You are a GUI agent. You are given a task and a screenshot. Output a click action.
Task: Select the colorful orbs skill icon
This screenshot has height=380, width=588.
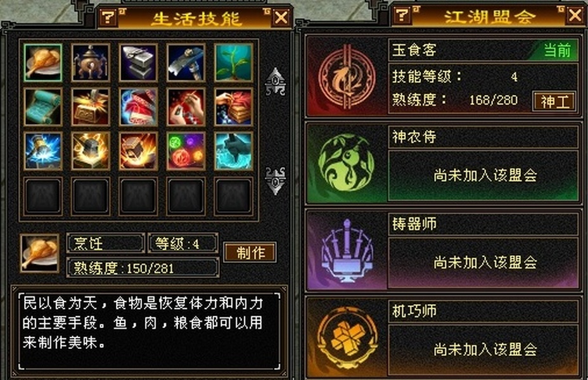click(x=186, y=151)
